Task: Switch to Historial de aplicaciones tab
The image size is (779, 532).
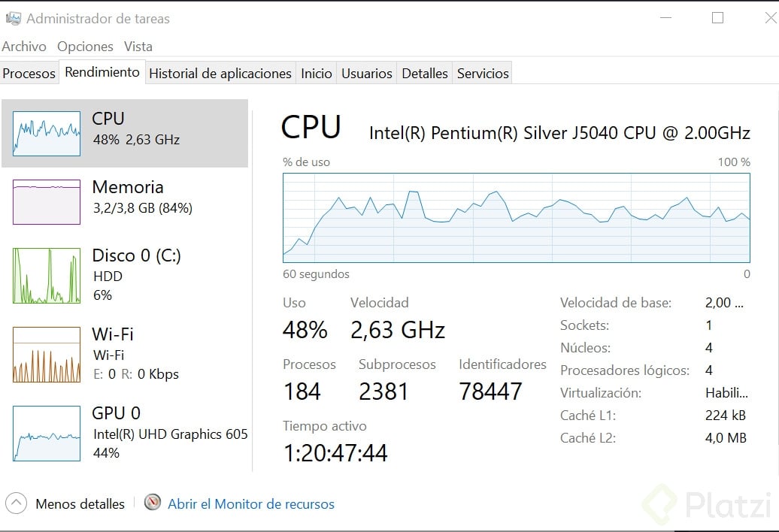Action: pyautogui.click(x=220, y=74)
